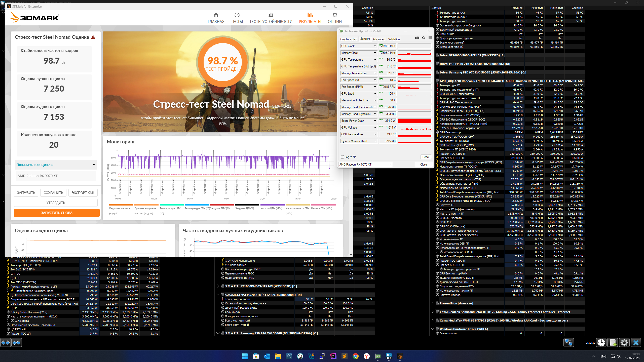Open HWiNFO sensor settings gear icon
This screenshot has height=362, width=644.
624,342
